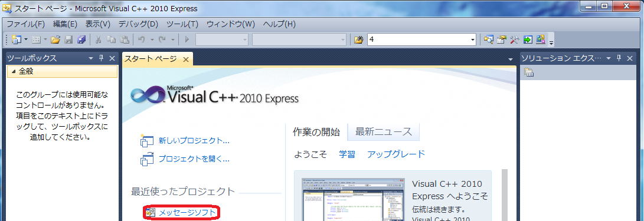This screenshot has width=644, height=221.
Task: Open the Properties Window toolbar icon
Action: point(501,39)
